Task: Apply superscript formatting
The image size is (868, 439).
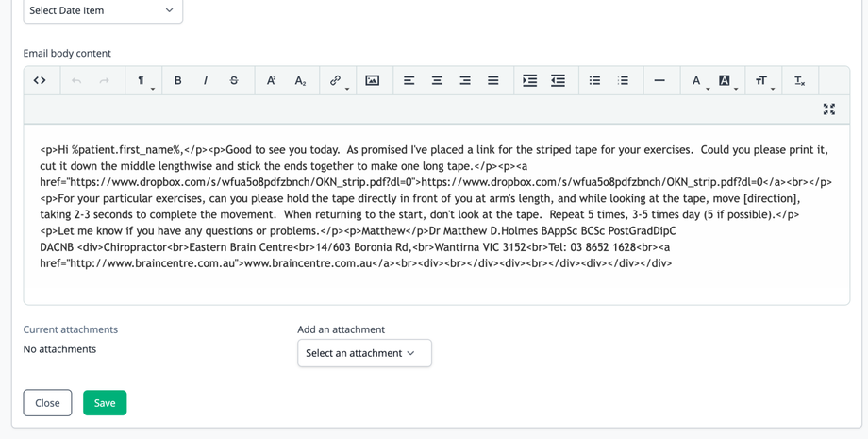Action: (272, 81)
